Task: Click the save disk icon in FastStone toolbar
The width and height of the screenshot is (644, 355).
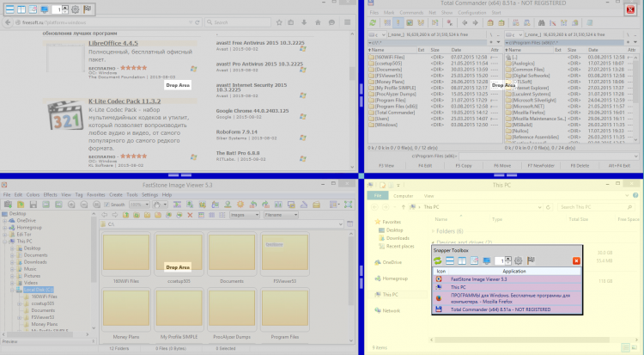Action: (33, 205)
